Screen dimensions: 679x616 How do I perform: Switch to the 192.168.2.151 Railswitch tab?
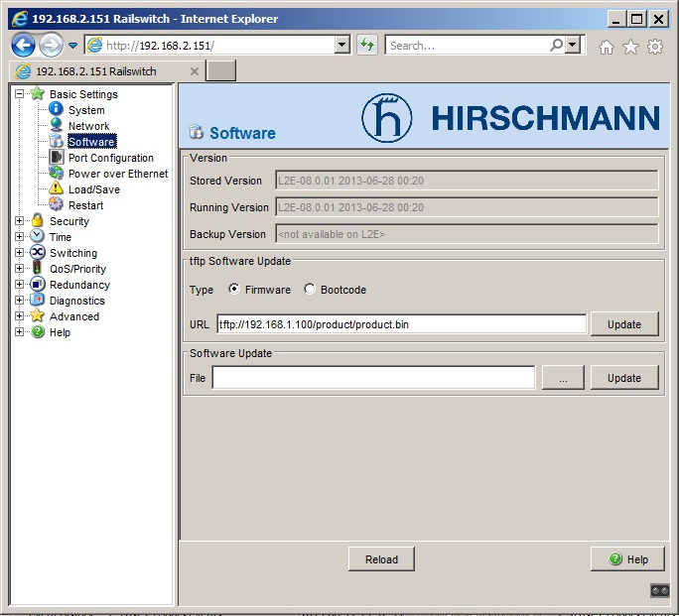[x=96, y=71]
